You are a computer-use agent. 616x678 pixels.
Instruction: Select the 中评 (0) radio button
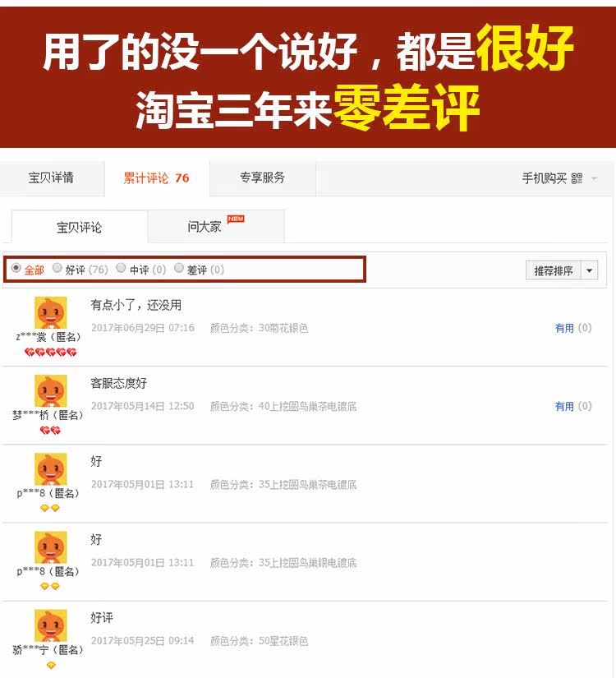tap(121, 268)
